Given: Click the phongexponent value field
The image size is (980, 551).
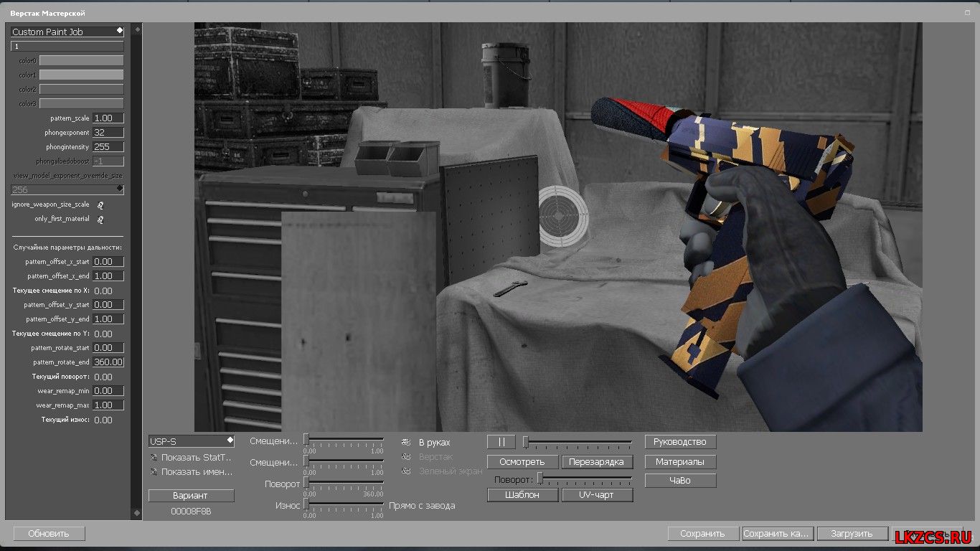Looking at the screenshot, I should [x=108, y=133].
